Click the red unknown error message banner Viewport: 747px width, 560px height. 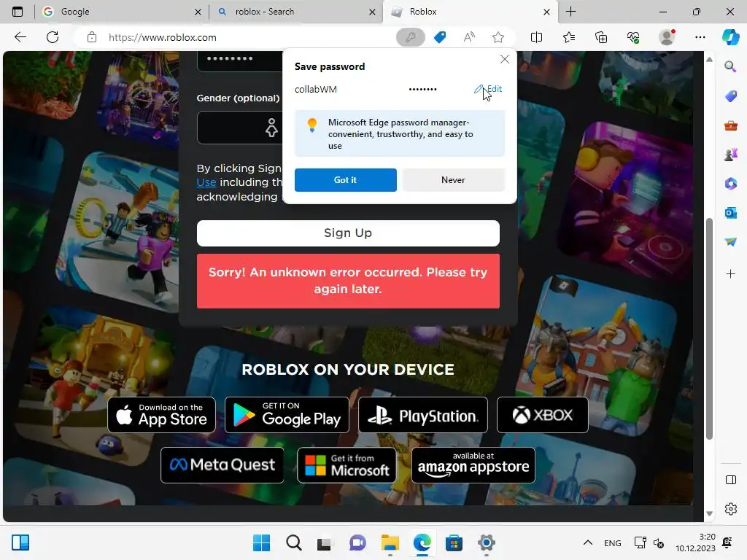click(348, 281)
